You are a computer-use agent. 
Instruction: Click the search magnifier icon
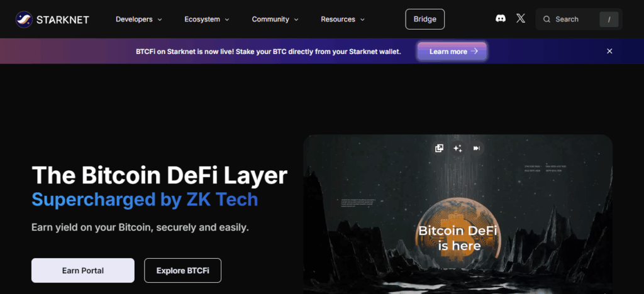click(547, 19)
